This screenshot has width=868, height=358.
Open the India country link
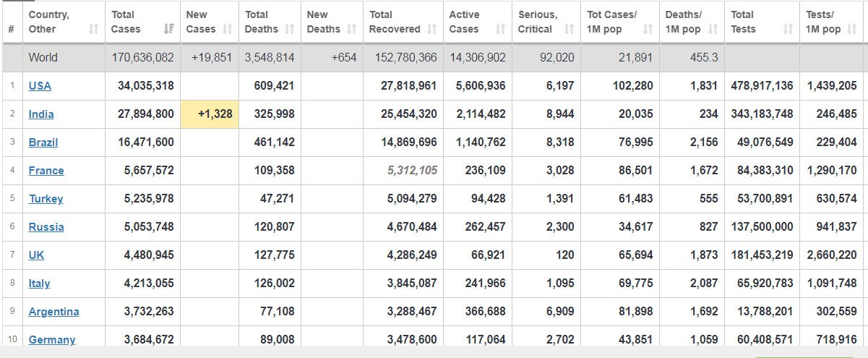(x=41, y=114)
